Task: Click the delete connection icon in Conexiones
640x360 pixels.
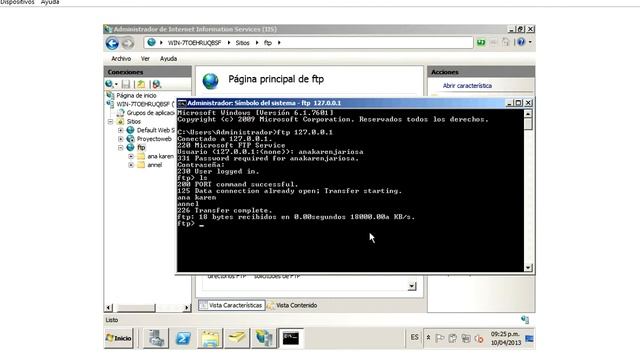Action: 156,84
